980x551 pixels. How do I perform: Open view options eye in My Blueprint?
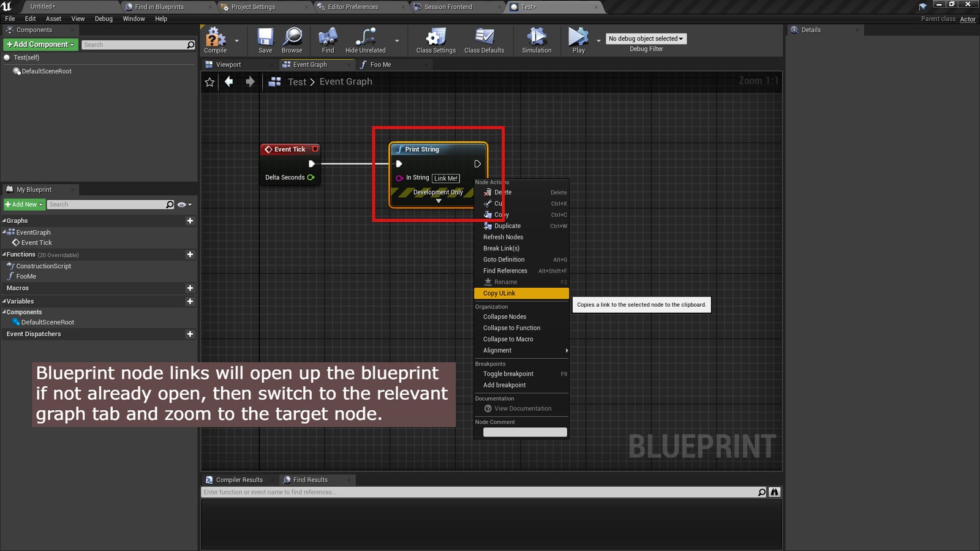(184, 204)
